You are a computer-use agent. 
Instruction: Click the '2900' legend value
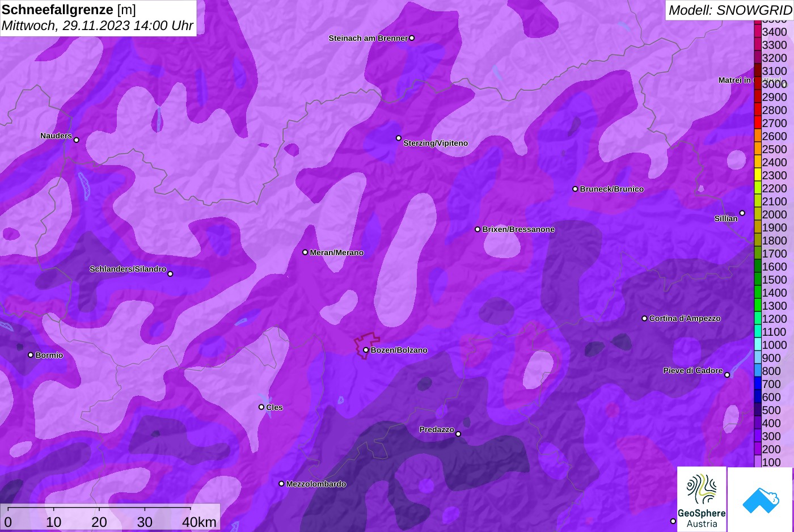click(774, 97)
